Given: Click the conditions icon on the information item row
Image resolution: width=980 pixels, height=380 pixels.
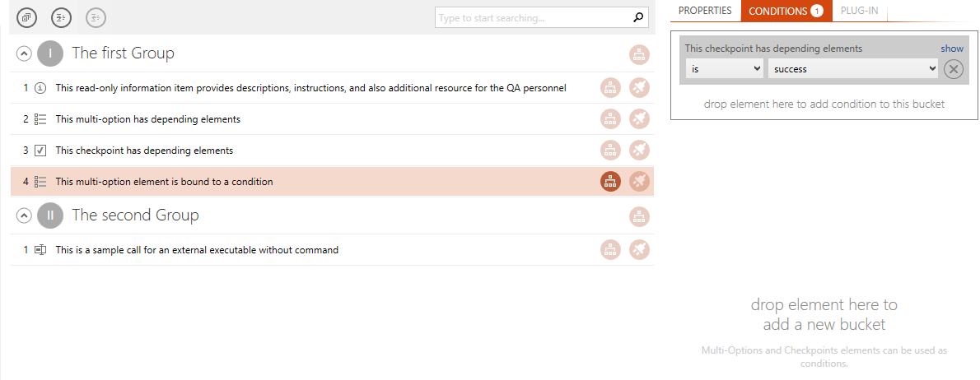Looking at the screenshot, I should (x=610, y=88).
